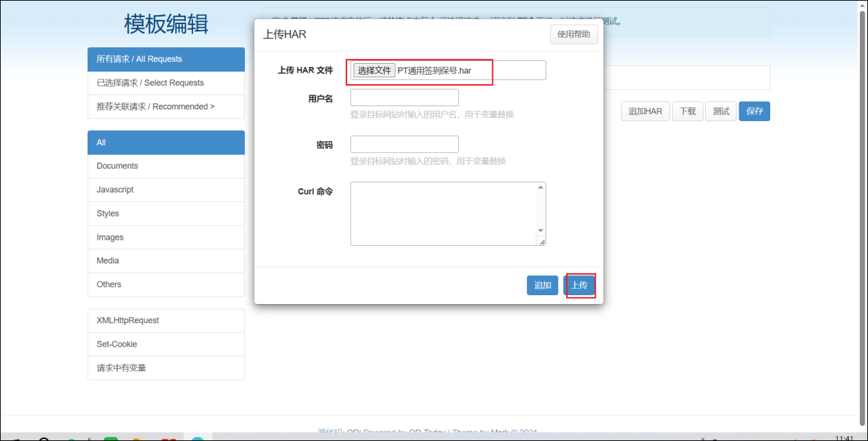Switch to 已选择请求 / Select Requests
The width and height of the screenshot is (868, 441).
click(166, 83)
